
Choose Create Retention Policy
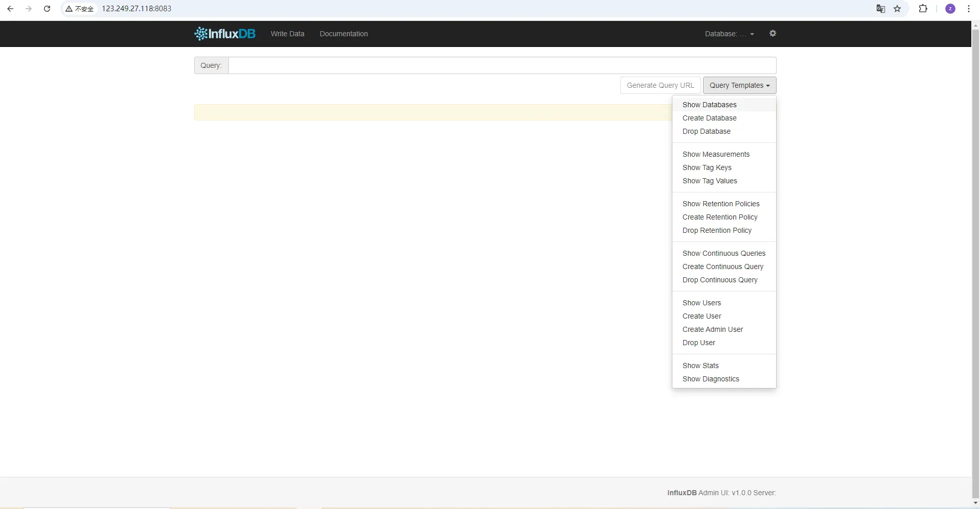(x=724, y=217)
